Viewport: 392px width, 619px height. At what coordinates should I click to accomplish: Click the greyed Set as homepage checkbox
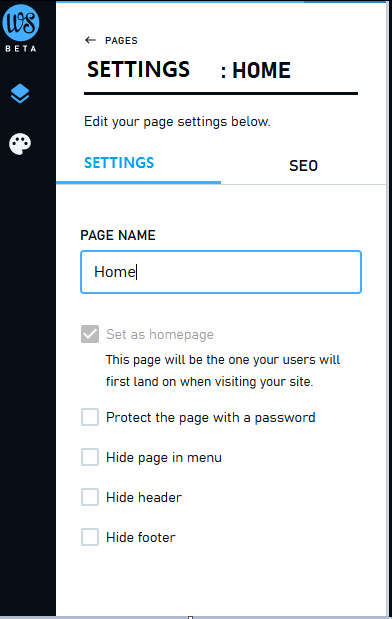[x=90, y=334]
